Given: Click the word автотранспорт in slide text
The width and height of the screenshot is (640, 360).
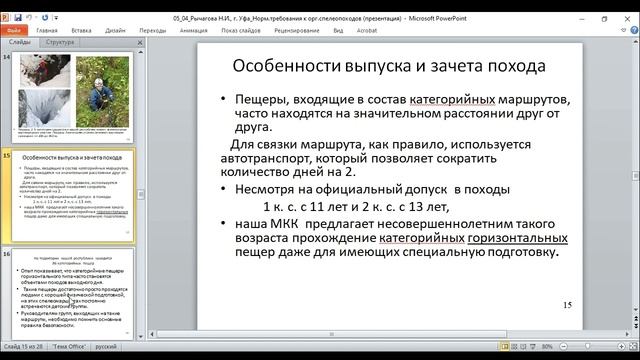Looking at the screenshot, I should coord(266,158).
